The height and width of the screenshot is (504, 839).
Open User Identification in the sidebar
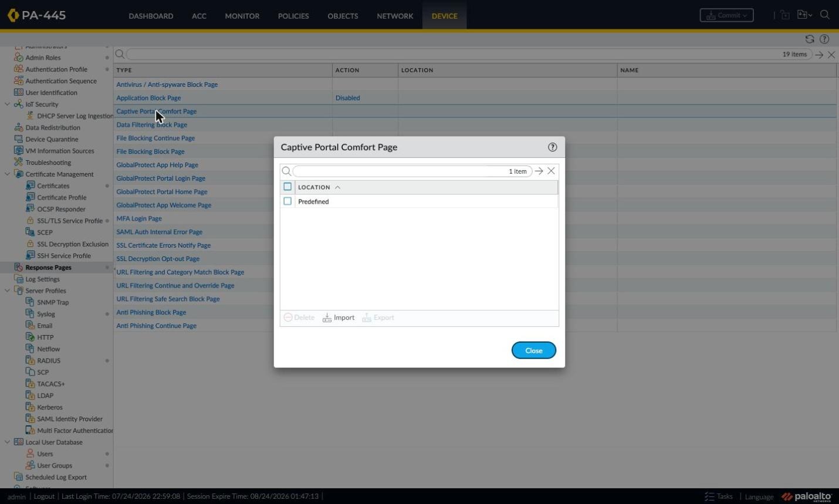51,93
